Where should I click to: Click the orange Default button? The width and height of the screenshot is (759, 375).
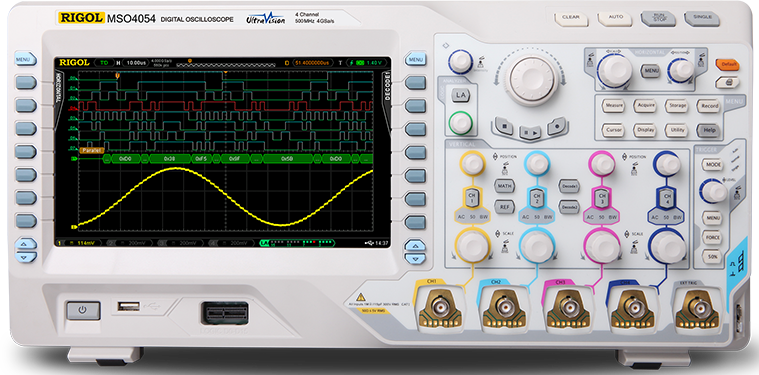[727, 64]
